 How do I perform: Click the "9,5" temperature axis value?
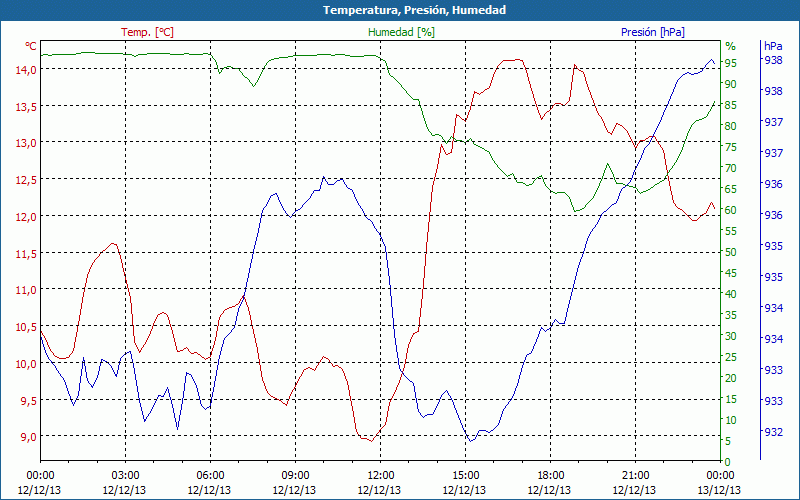tap(28, 400)
